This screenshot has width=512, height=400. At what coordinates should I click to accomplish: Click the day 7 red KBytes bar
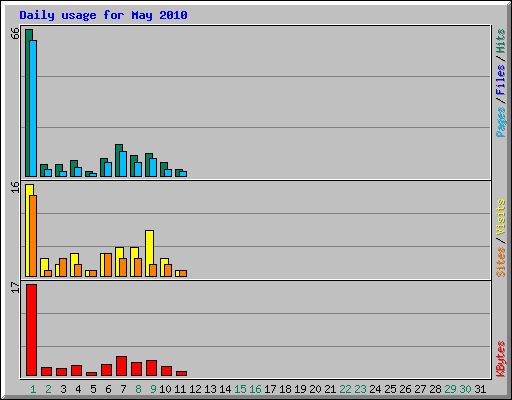pos(121,366)
